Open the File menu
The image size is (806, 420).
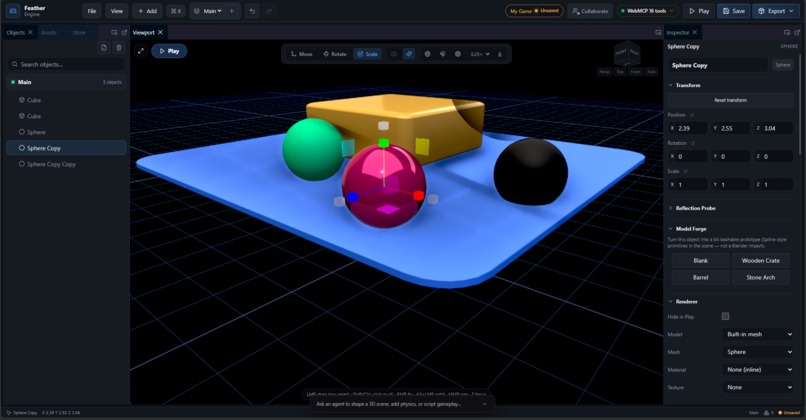(91, 11)
